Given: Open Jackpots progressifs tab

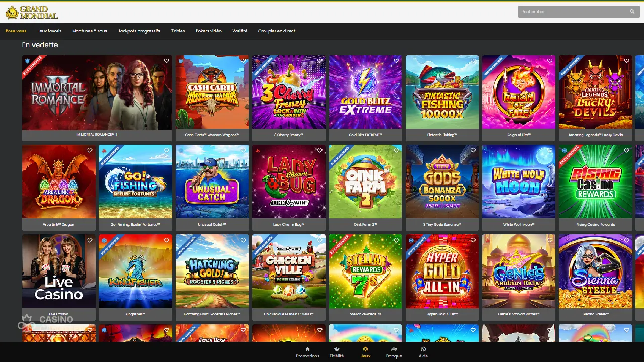Looking at the screenshot, I should 139,31.
